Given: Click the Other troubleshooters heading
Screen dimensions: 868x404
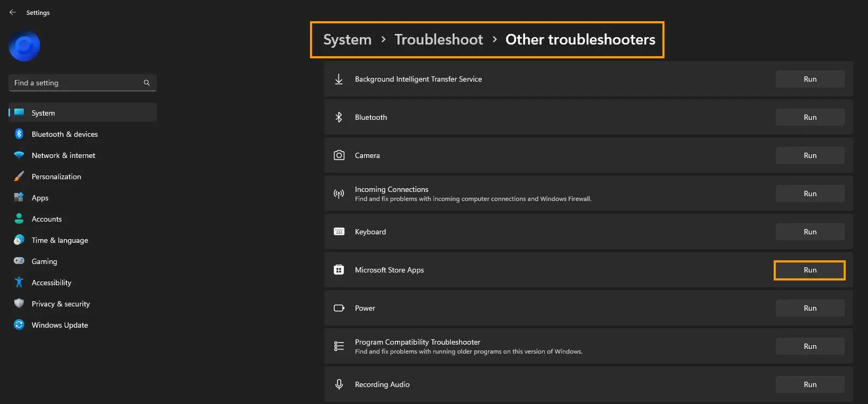Looking at the screenshot, I should pyautogui.click(x=580, y=40).
